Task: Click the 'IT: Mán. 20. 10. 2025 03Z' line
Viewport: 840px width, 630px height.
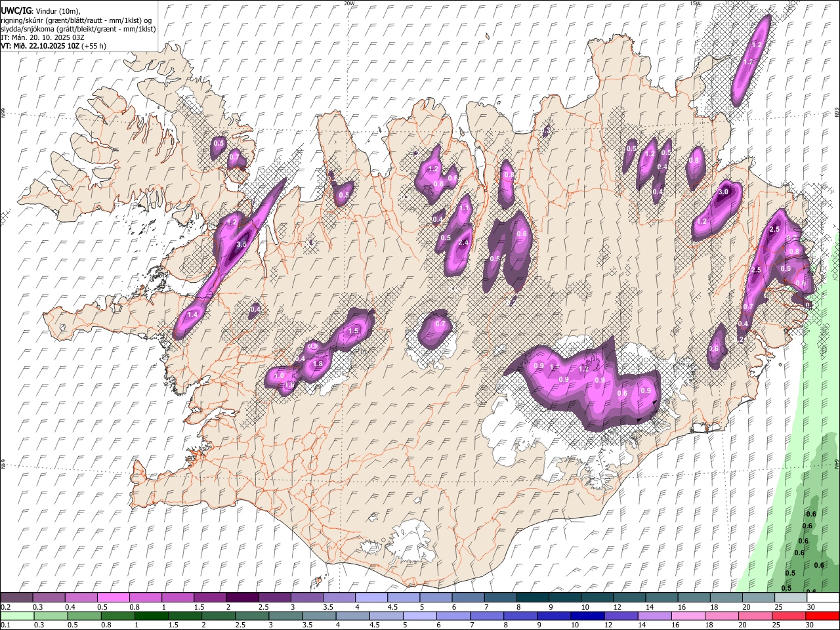Action: (42, 37)
